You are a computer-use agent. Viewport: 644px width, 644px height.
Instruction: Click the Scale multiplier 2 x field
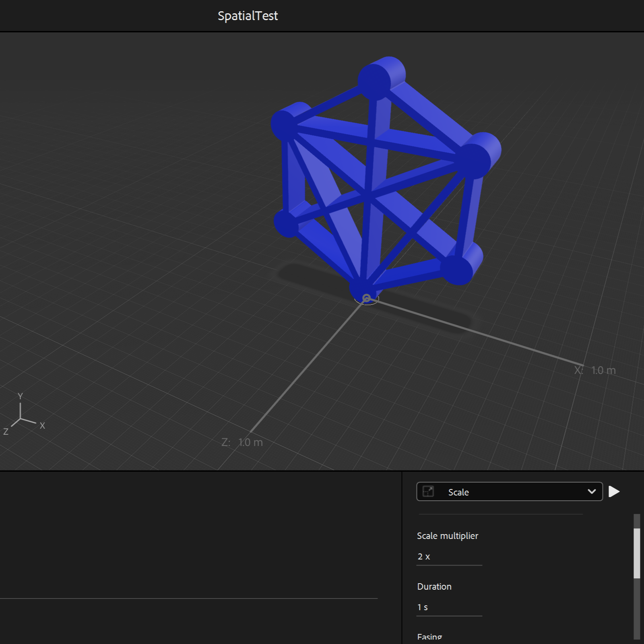[449, 557]
